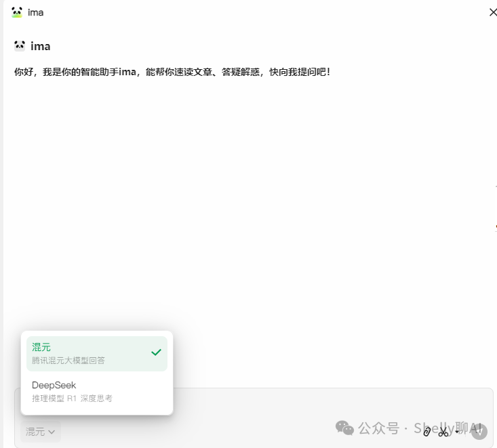This screenshot has height=448, width=497.
Task: Select the 混元 model option
Action: click(97, 354)
